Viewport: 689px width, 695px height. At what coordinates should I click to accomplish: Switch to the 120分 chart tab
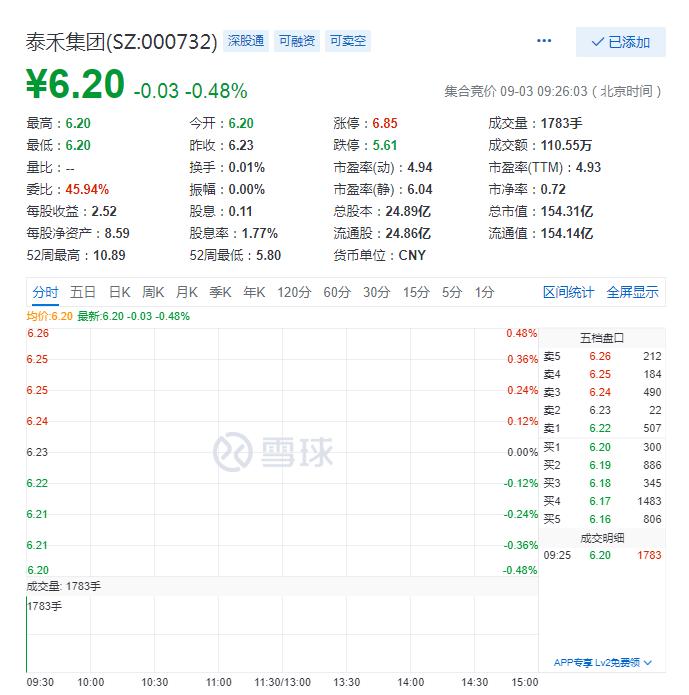tap(294, 293)
